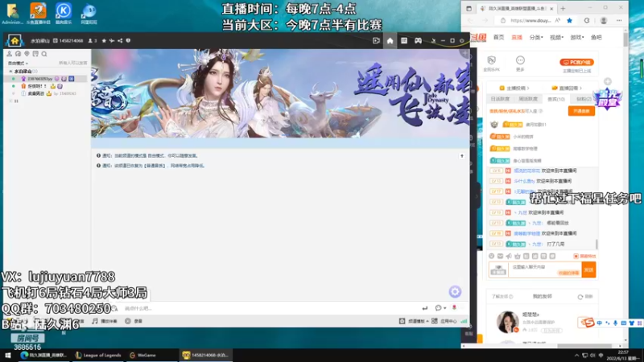644x362 pixels.
Task: Open the gamepad icon in YY toolbar
Action: 418,41
